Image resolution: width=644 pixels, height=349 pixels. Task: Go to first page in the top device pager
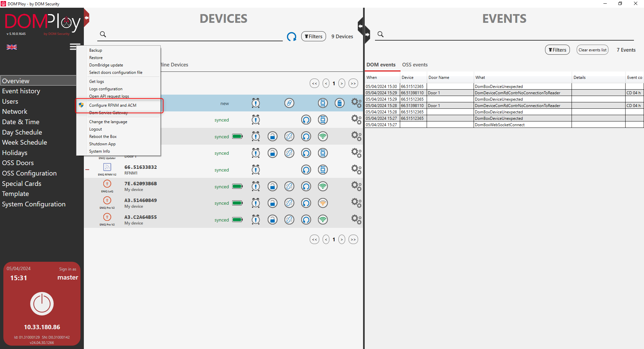coord(314,84)
